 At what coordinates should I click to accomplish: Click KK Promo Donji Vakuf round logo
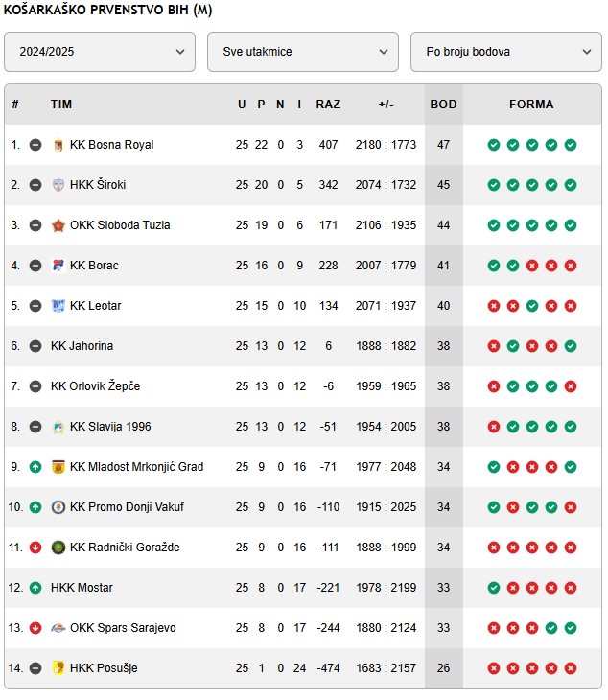point(58,507)
